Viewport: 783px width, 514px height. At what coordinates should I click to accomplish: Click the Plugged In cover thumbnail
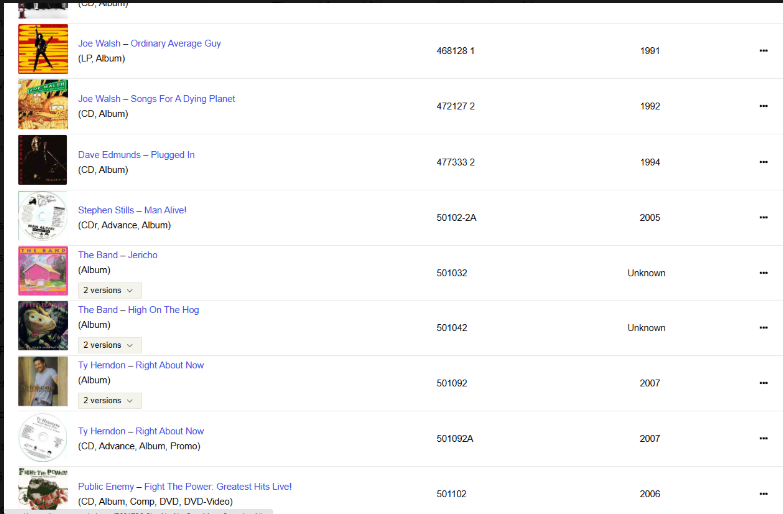[x=43, y=160]
